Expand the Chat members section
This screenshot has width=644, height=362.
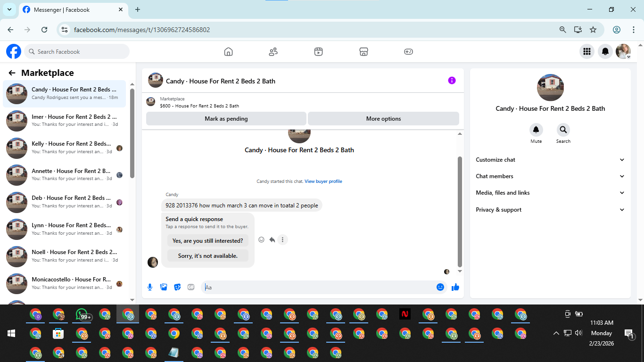point(550,176)
